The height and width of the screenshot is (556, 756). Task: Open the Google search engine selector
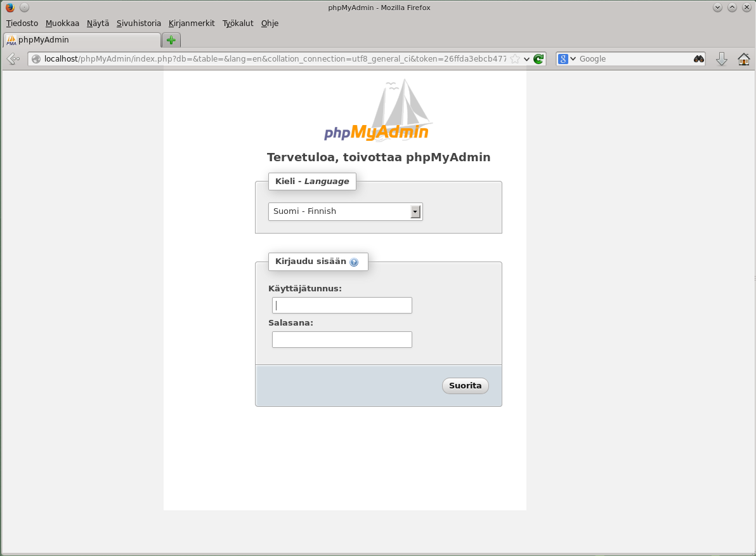click(x=567, y=59)
